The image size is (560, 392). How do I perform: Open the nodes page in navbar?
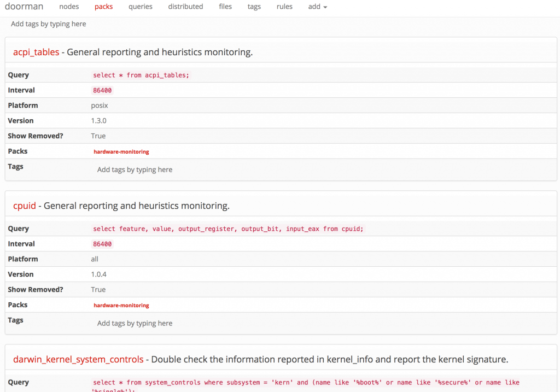[x=69, y=7]
